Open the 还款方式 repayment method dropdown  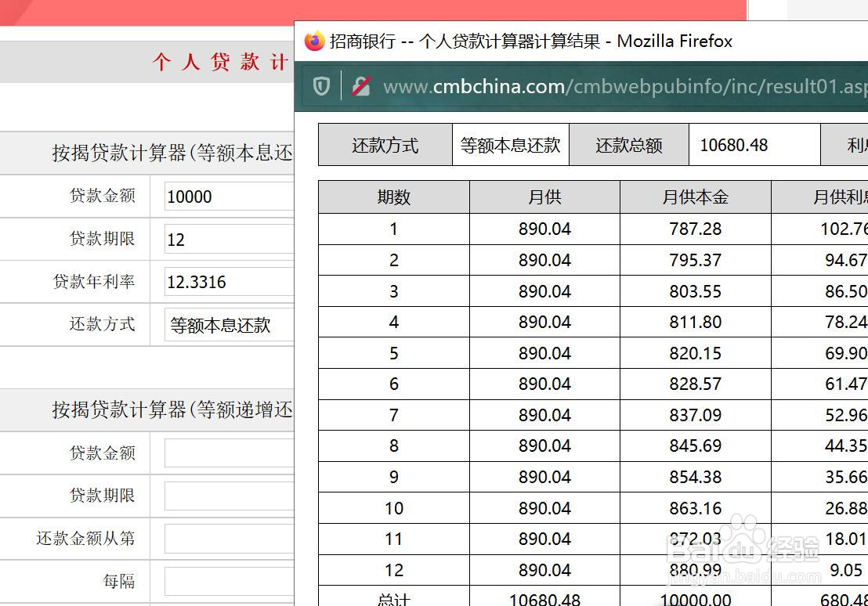(228, 323)
